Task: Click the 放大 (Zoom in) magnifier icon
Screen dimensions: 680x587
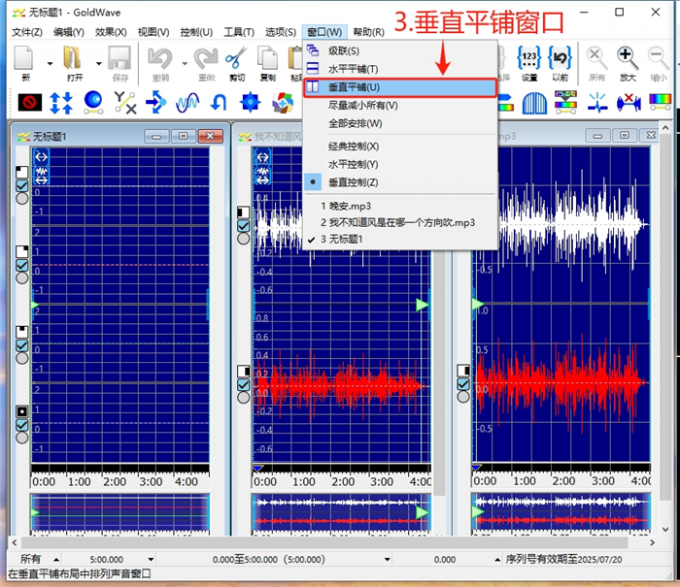Action: [628, 59]
